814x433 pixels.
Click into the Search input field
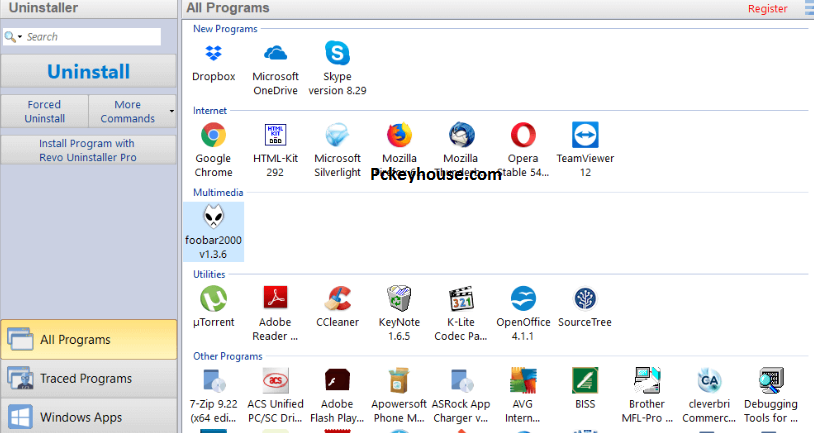pyautogui.click(x=92, y=37)
